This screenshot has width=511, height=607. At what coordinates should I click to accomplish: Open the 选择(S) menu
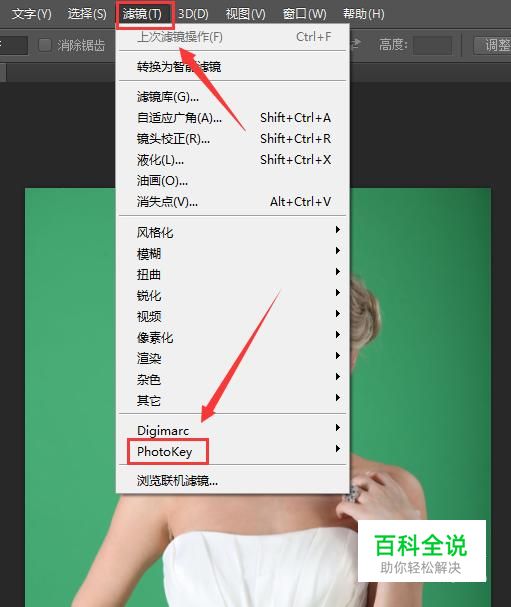pos(87,14)
